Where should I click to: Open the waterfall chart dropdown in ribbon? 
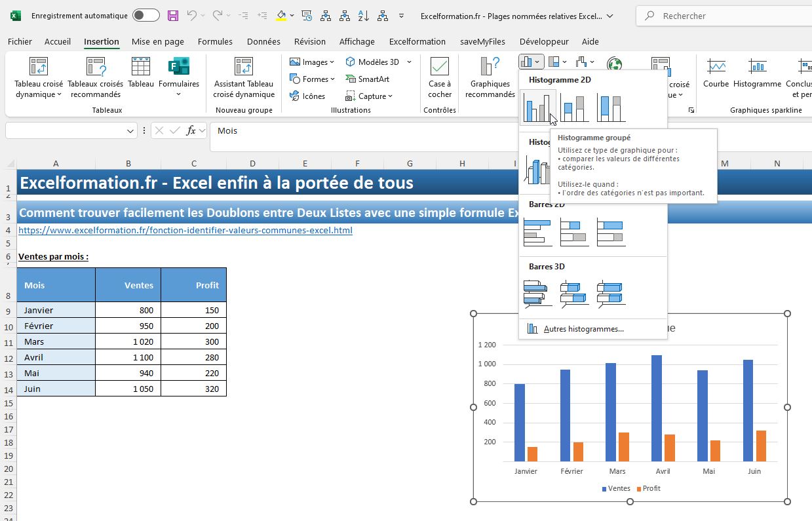(585, 62)
